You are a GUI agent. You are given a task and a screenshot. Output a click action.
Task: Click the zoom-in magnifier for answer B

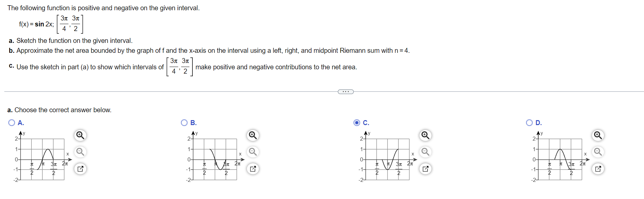pyautogui.click(x=253, y=135)
